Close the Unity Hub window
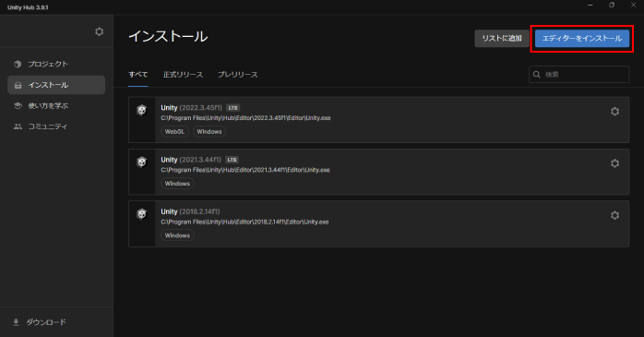This screenshot has height=337, width=644. click(633, 5)
